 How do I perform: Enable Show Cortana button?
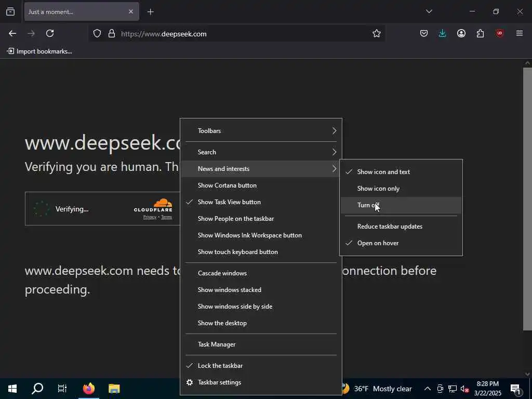[261, 185]
